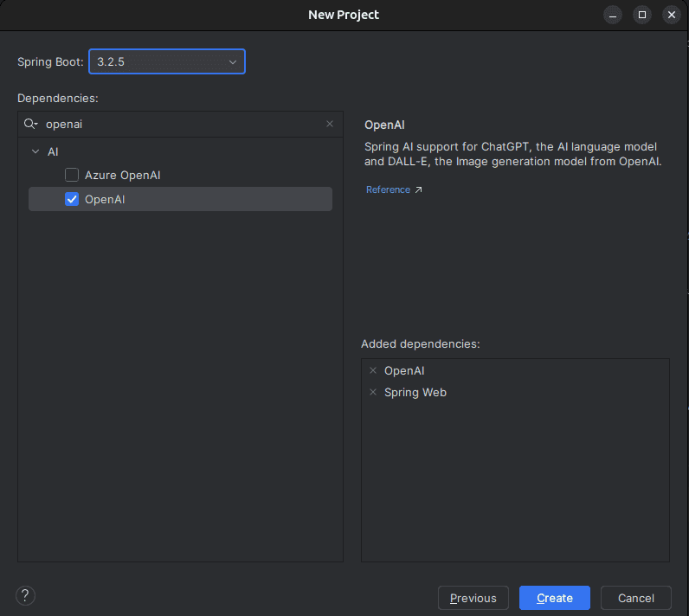This screenshot has height=616, width=689.
Task: Maximize the New Project window
Action: 642,15
